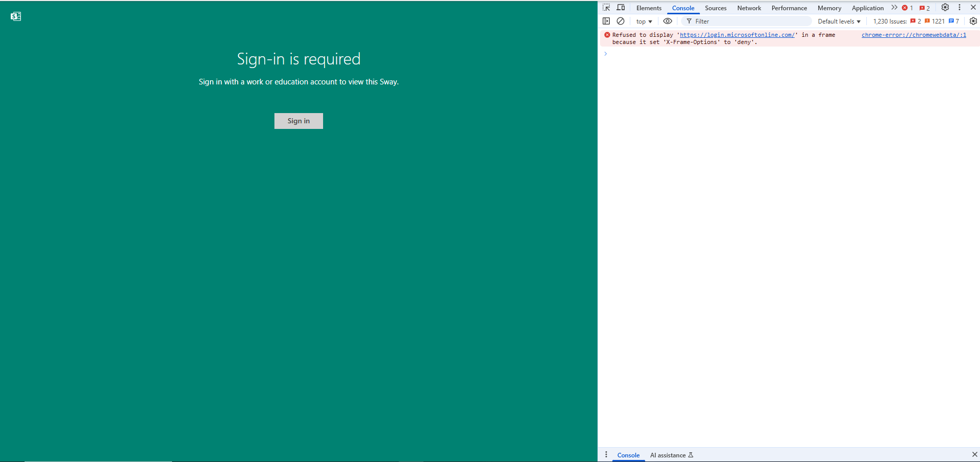This screenshot has height=462, width=980.
Task: Open the top JavaScript context dropdown
Action: [644, 21]
